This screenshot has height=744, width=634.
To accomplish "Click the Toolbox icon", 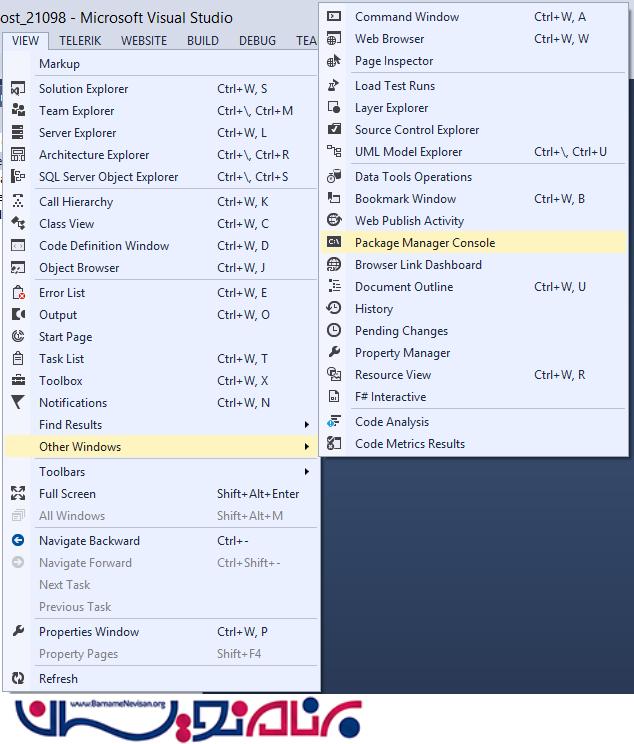I will coord(17,381).
